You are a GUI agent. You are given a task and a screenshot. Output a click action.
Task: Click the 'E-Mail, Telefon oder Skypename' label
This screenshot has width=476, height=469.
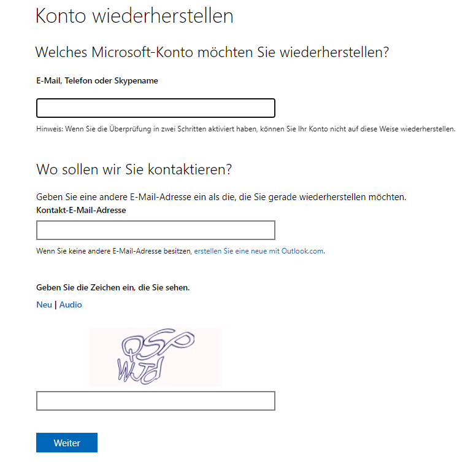pos(97,80)
